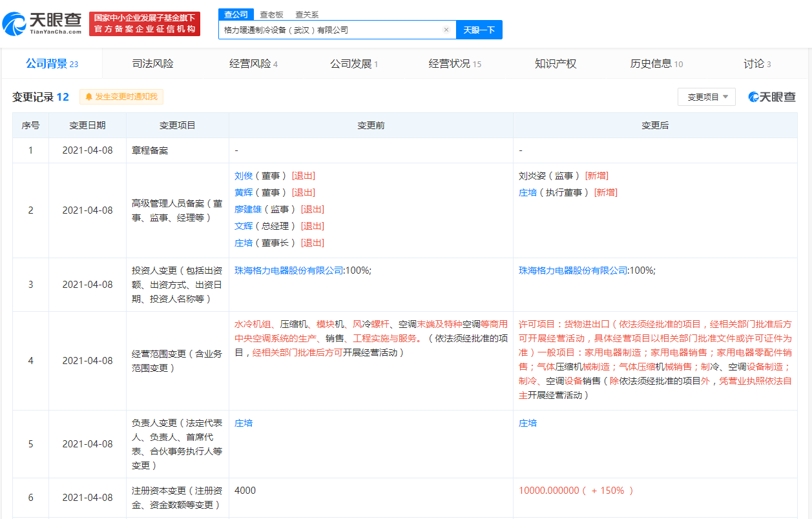Screen dimensions: 812x519
Task: Click into the company name search field
Action: (329, 30)
